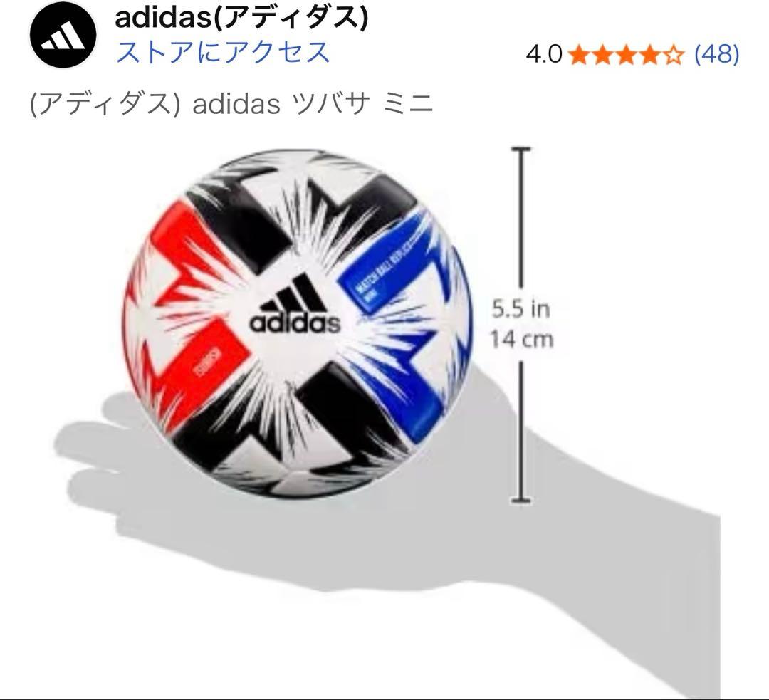The height and width of the screenshot is (700, 769).
Task: Tap the soccer ball product image
Action: [297, 324]
